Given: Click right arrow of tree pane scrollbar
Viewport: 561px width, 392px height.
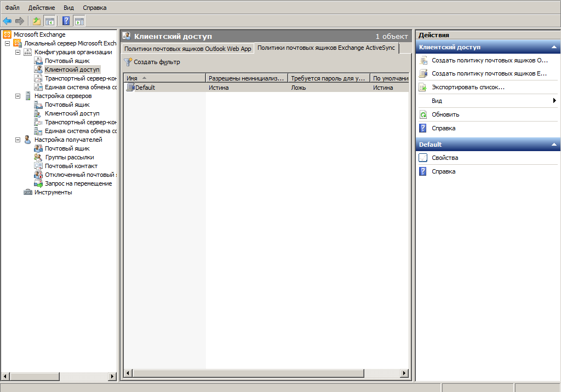Looking at the screenshot, I should point(112,376).
